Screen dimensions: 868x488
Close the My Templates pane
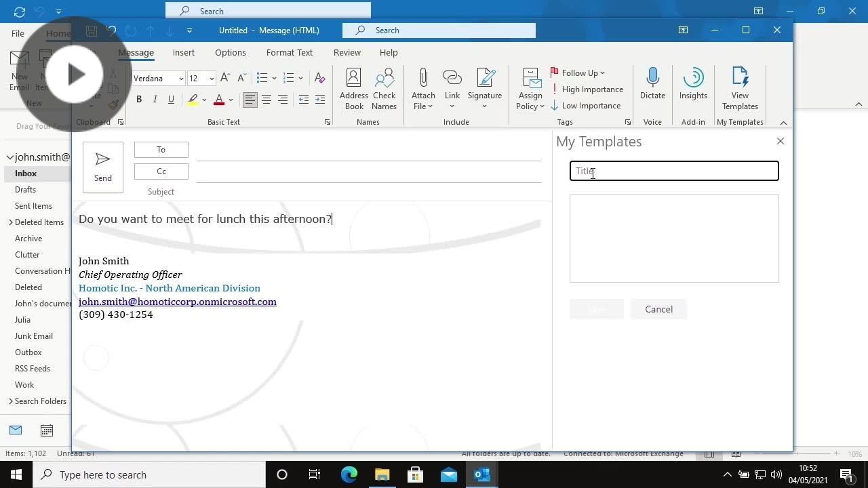781,141
